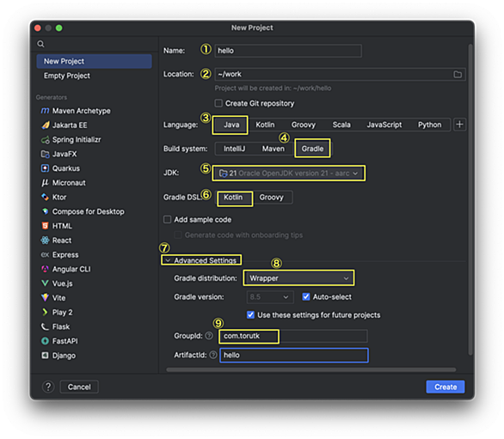504x439 pixels.
Task: Click the Cancel button
Action: 79,387
